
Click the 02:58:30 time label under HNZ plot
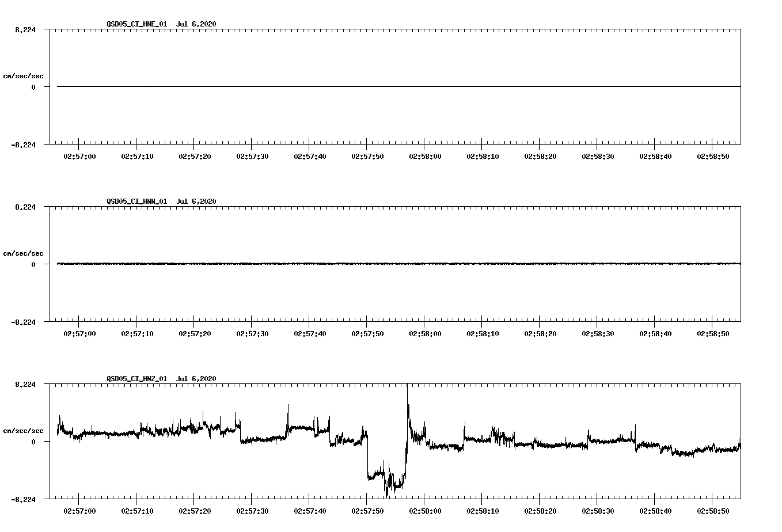click(598, 511)
